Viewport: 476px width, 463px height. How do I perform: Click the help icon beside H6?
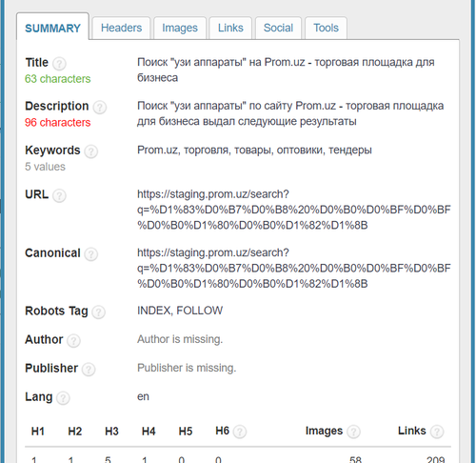[240, 432]
